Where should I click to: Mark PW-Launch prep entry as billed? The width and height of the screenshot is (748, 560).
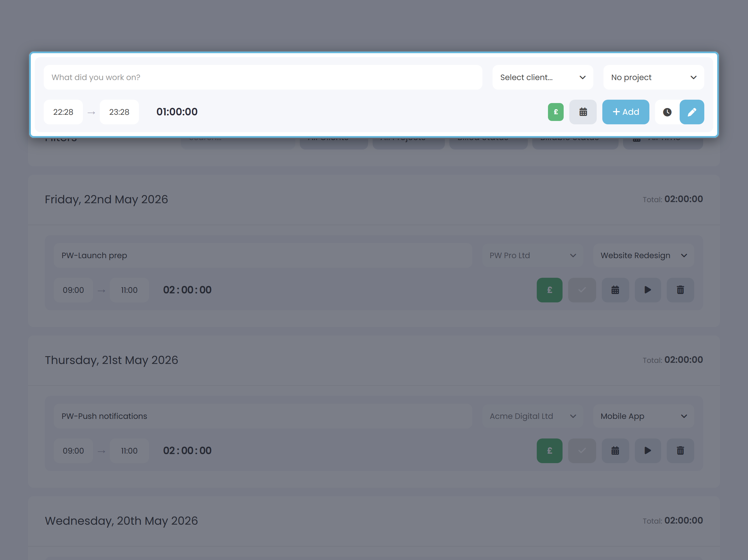click(582, 290)
